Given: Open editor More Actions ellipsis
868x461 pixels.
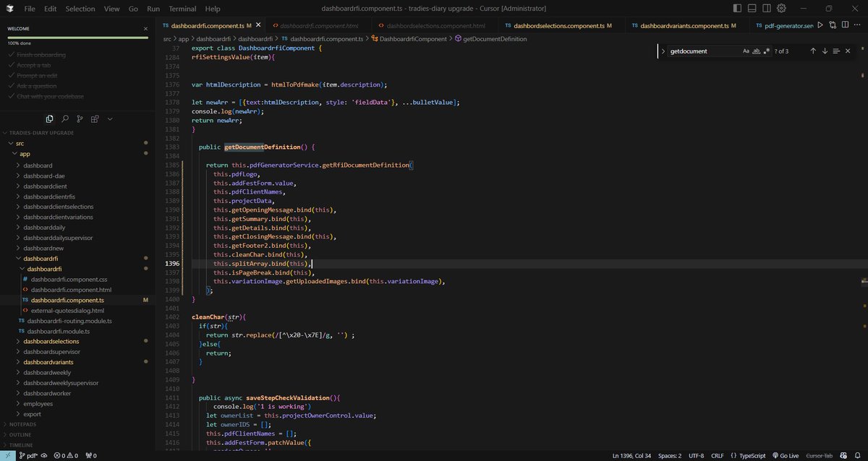Looking at the screenshot, I should point(857,25).
